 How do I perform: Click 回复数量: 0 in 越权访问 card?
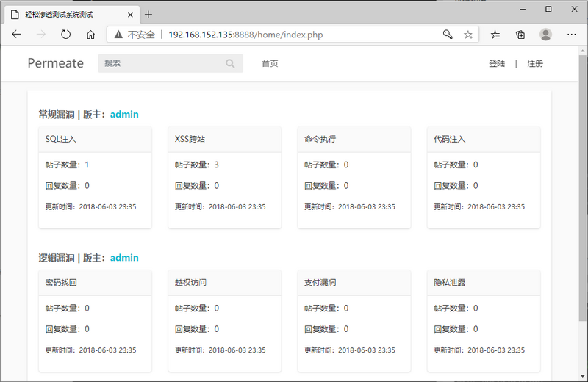click(x=197, y=329)
